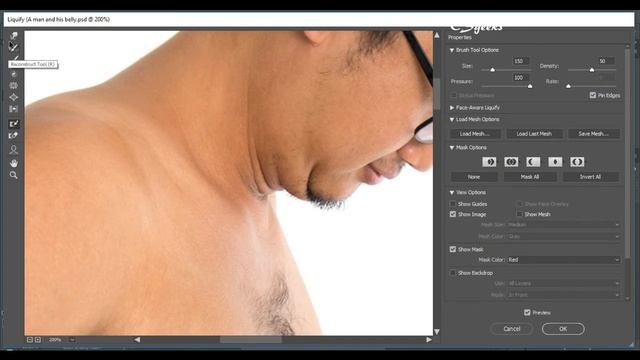Uncheck the Show Image checkbox
The height and width of the screenshot is (360, 640).
point(453,214)
